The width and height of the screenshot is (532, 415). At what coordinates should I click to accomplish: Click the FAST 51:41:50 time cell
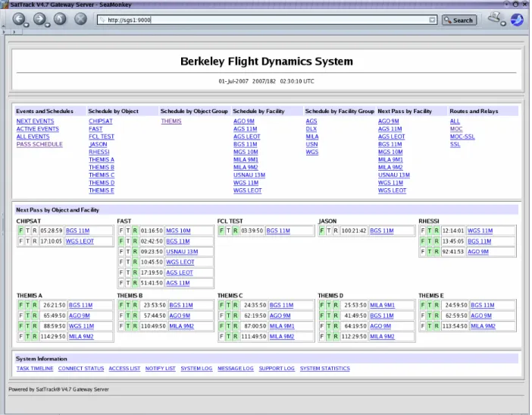(x=152, y=283)
